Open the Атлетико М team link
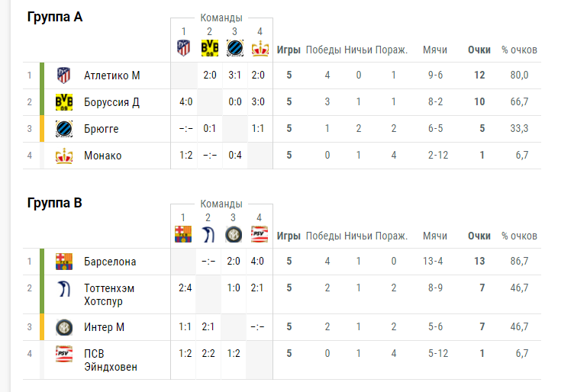This screenshot has width=574, height=392. pos(111,76)
